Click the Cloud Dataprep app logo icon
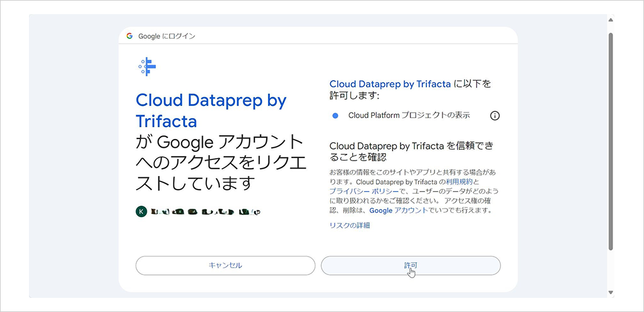 [147, 66]
